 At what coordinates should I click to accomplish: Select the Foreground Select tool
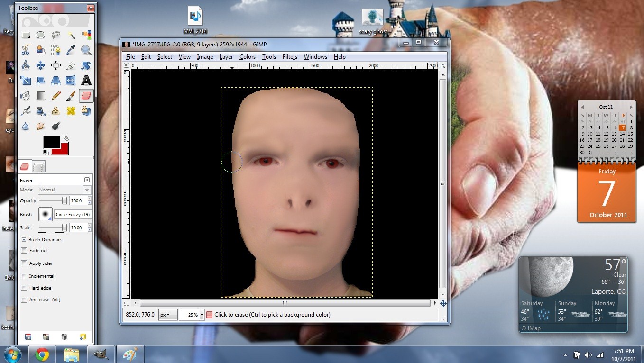pos(41,50)
